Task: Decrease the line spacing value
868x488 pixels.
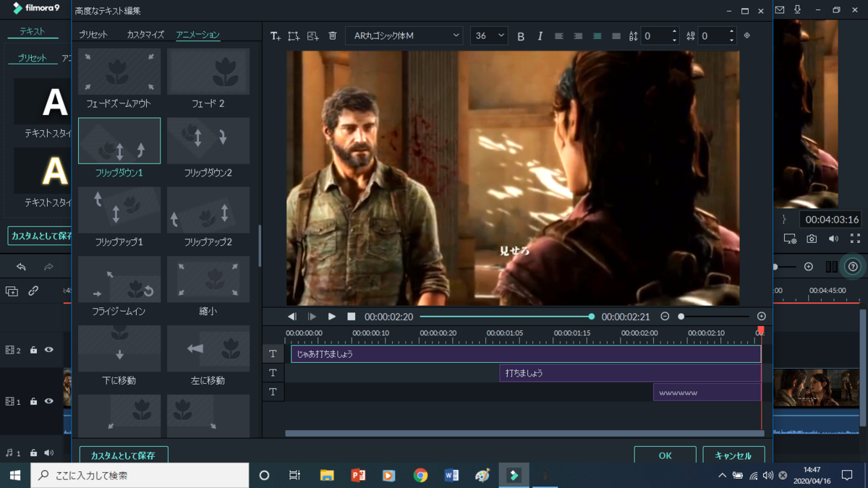Action: coord(674,40)
